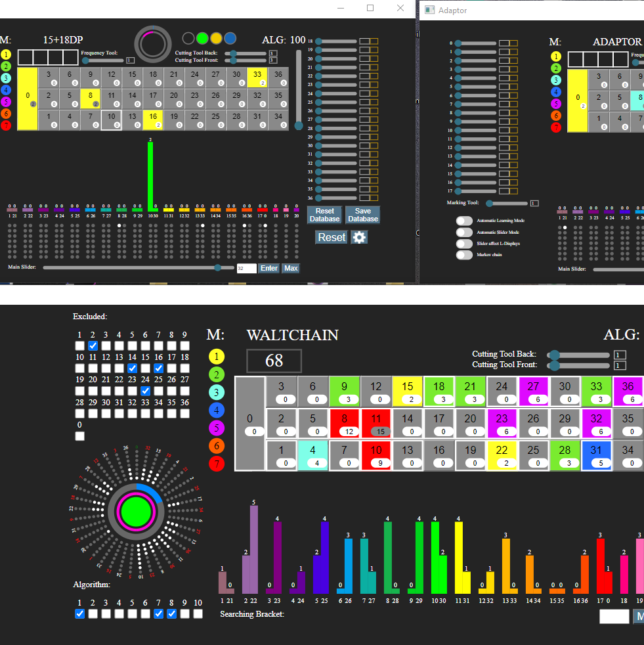Turn on the Markov chain toggle

coord(464,254)
